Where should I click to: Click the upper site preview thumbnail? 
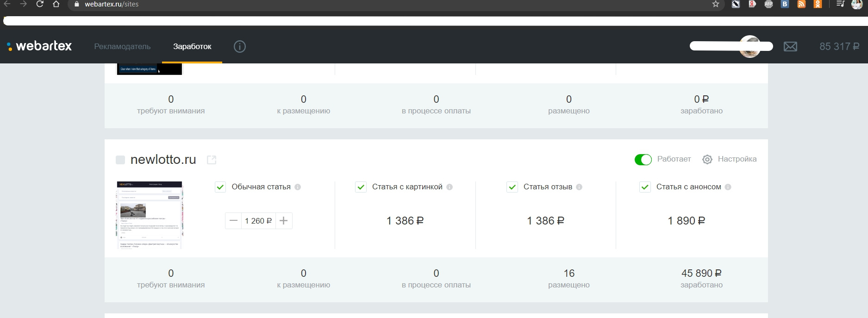tap(150, 69)
